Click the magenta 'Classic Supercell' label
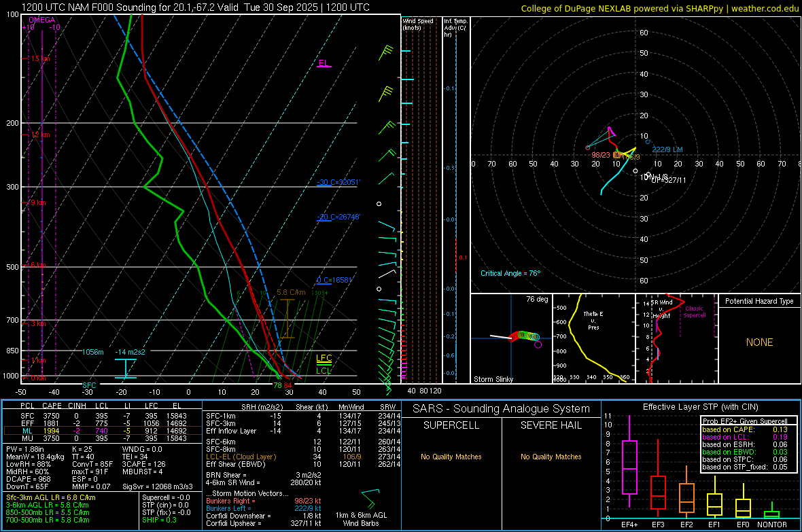Screen dimensions: 802x532 (x=695, y=312)
